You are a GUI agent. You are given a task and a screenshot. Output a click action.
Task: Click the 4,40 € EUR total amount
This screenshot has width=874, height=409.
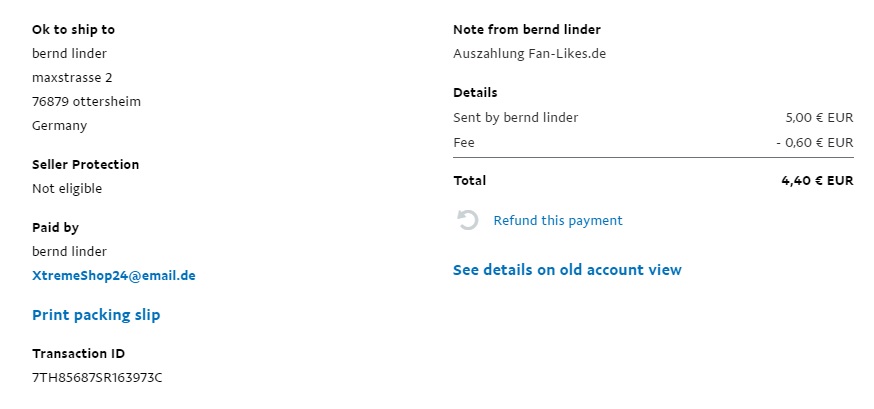[x=817, y=181]
